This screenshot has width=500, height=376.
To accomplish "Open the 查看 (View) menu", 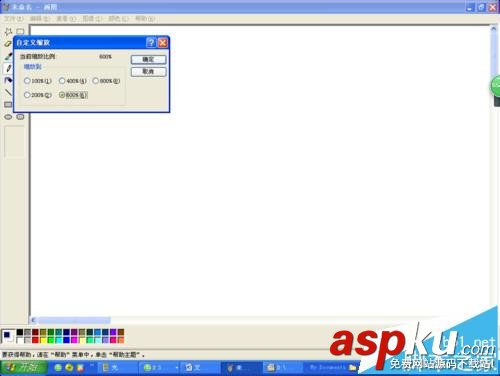I will coord(66,19).
